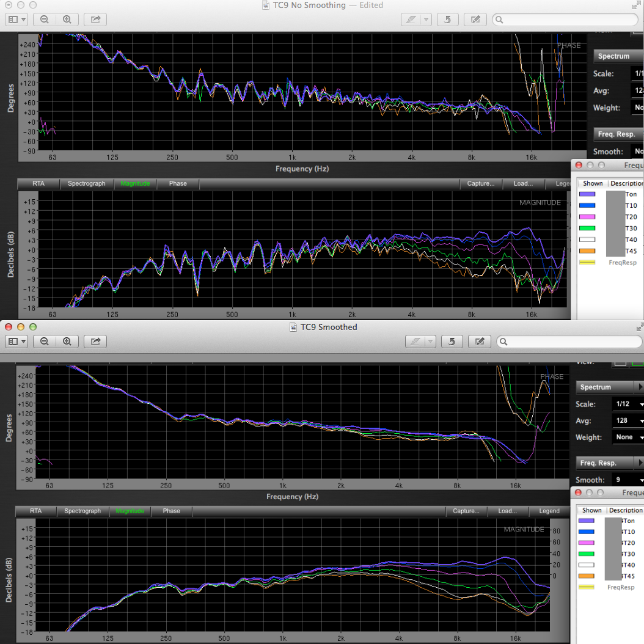Close the TC9 Smoothed window
The height and width of the screenshot is (644, 644).
pyautogui.click(x=8, y=327)
